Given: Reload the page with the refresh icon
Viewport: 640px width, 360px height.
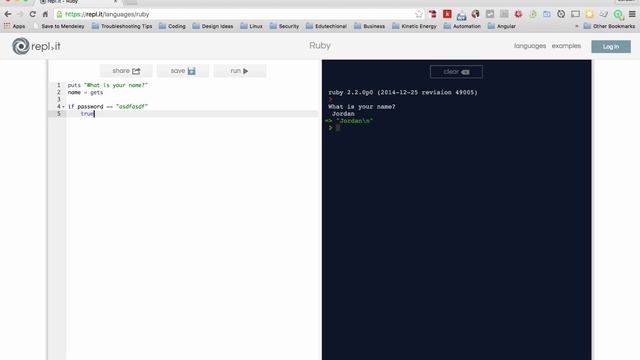Looking at the screenshot, I should (x=32, y=14).
